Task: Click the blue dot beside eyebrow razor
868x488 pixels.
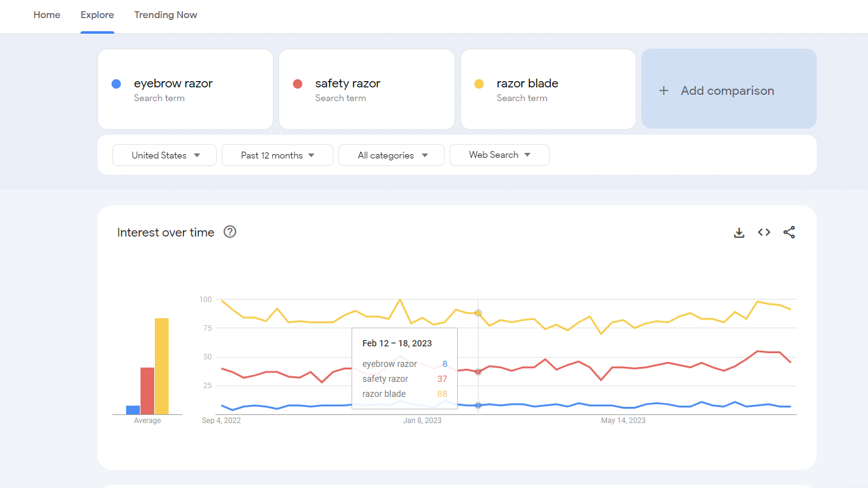Action: point(116,84)
